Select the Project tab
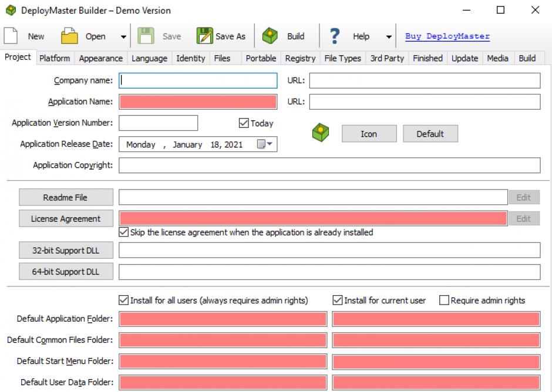 click(18, 57)
